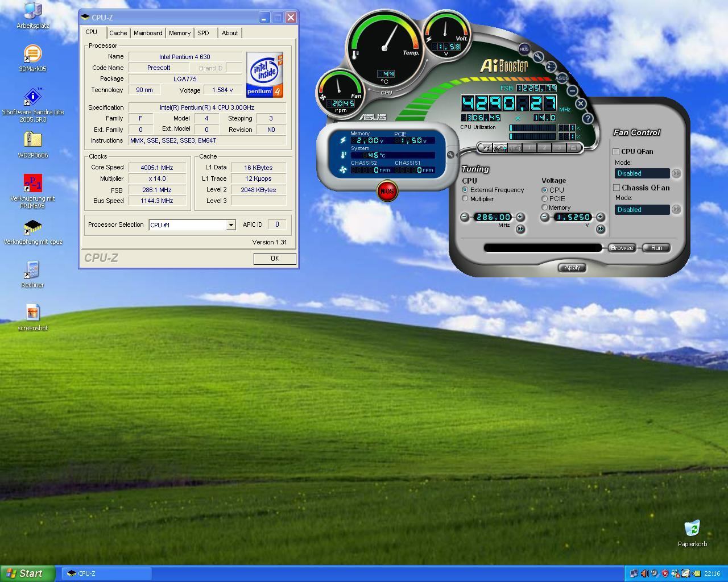
Task: Click the Intel Pentium 4 logo in CPU-Z
Action: coord(264,74)
